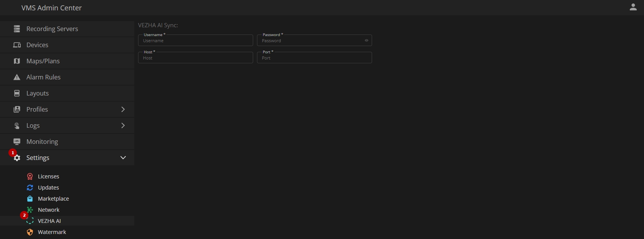
Task: Open the Layouts menu item
Action: (x=67, y=93)
